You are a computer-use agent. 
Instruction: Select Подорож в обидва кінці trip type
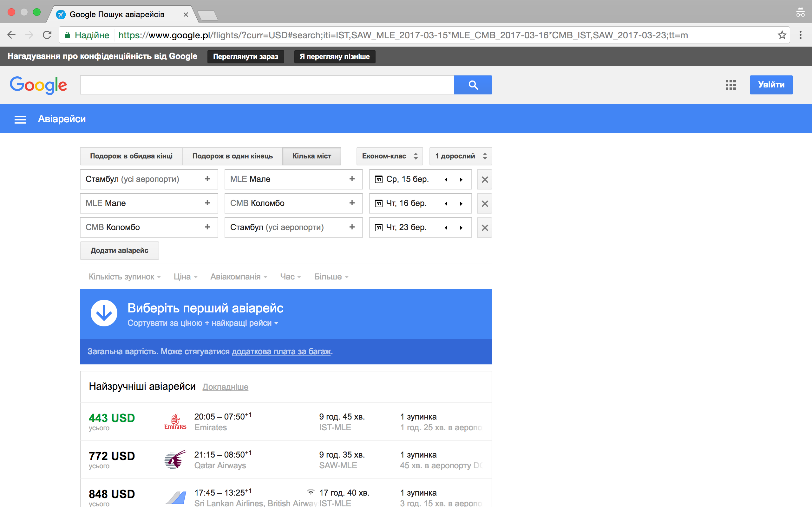click(x=131, y=156)
